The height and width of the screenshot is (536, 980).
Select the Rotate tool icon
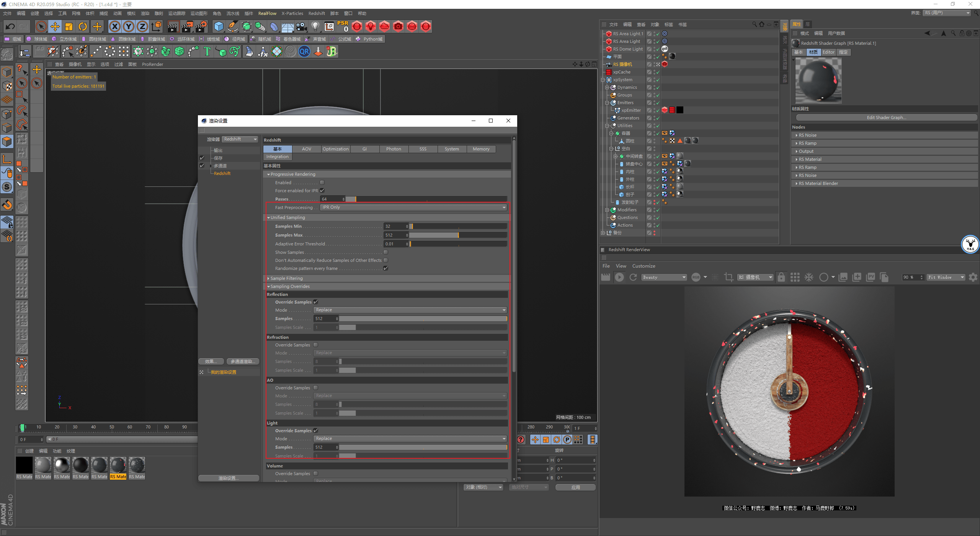pyautogui.click(x=83, y=26)
